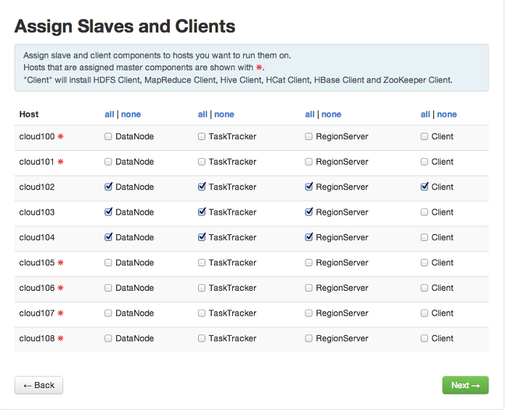The height and width of the screenshot is (420, 508).
Task: Enable DataNode on cloud100
Action: click(108, 136)
